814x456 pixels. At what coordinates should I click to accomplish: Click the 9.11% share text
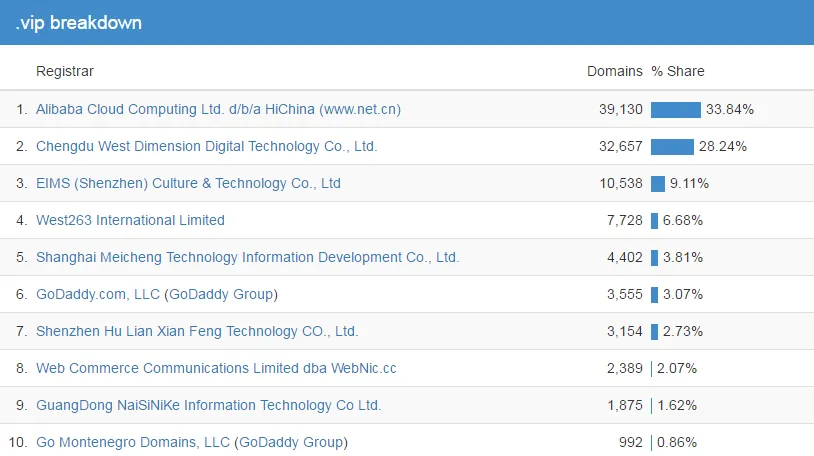point(689,183)
